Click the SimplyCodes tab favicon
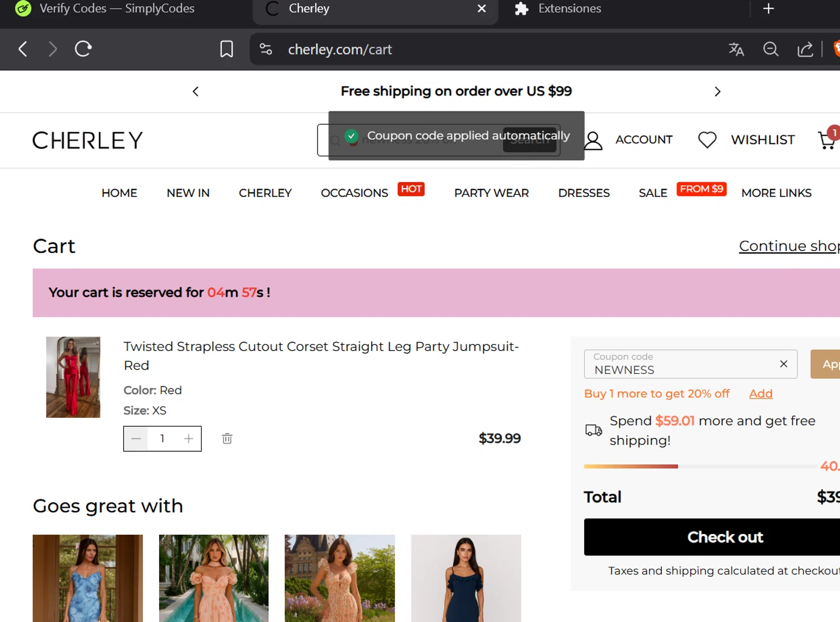Viewport: 840px width, 622px height. point(23,8)
